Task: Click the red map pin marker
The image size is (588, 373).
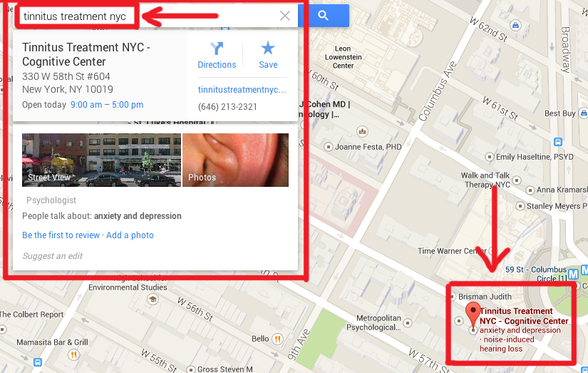Action: (x=473, y=315)
